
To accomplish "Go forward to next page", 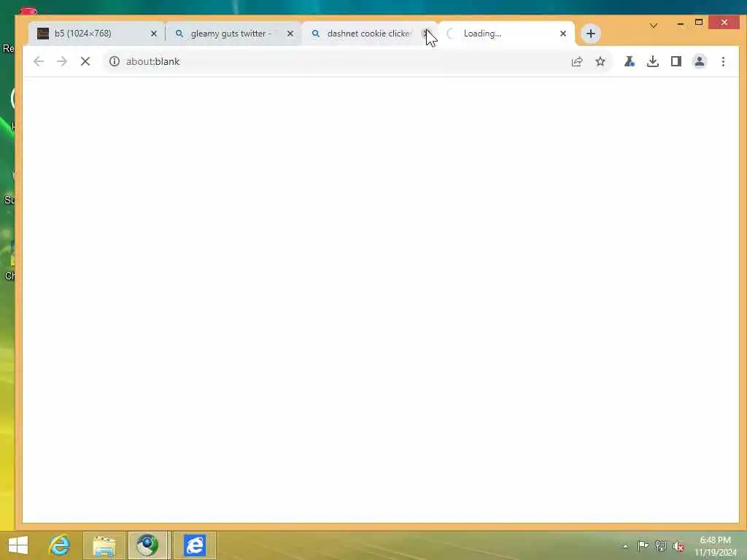I will click(x=62, y=61).
